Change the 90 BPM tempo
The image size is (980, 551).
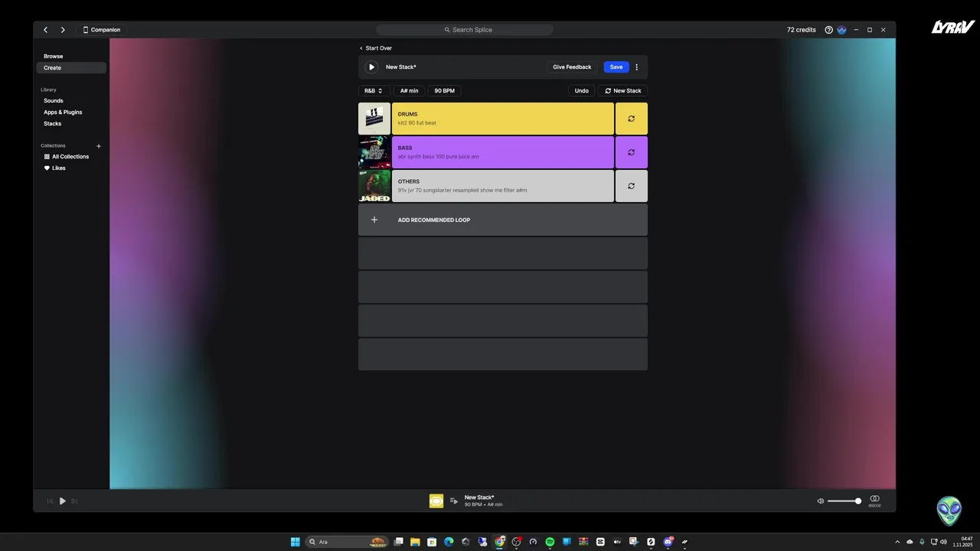click(x=444, y=91)
